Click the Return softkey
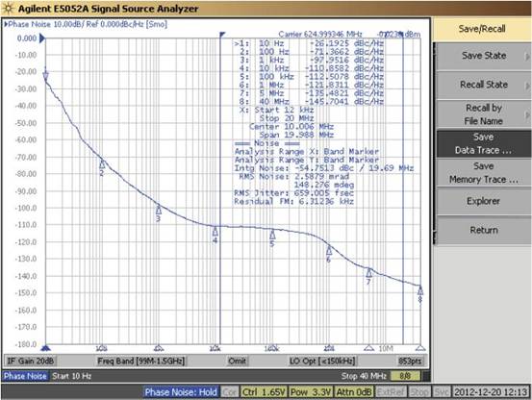Screen dimensions: 532x400 point(484,230)
